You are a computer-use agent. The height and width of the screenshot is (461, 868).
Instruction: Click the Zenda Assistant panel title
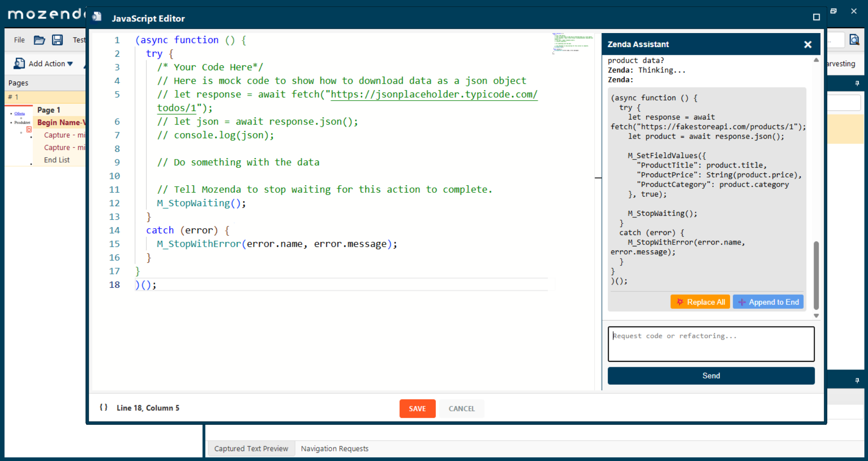tap(638, 44)
